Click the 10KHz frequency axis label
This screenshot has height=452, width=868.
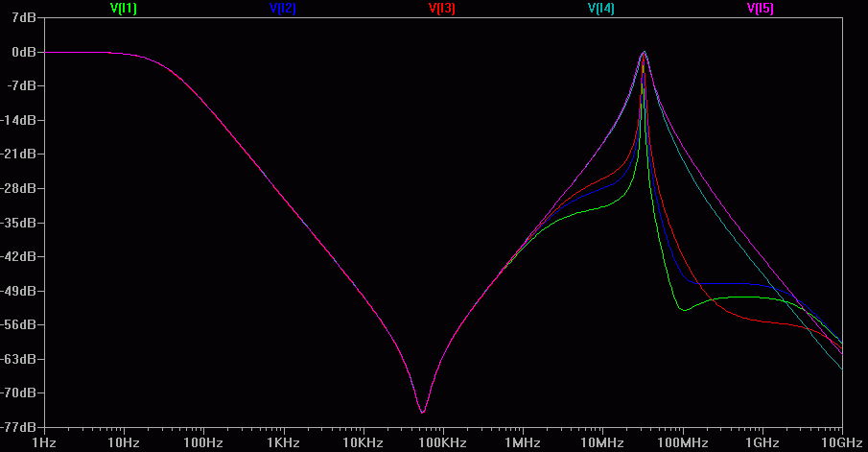(x=363, y=442)
